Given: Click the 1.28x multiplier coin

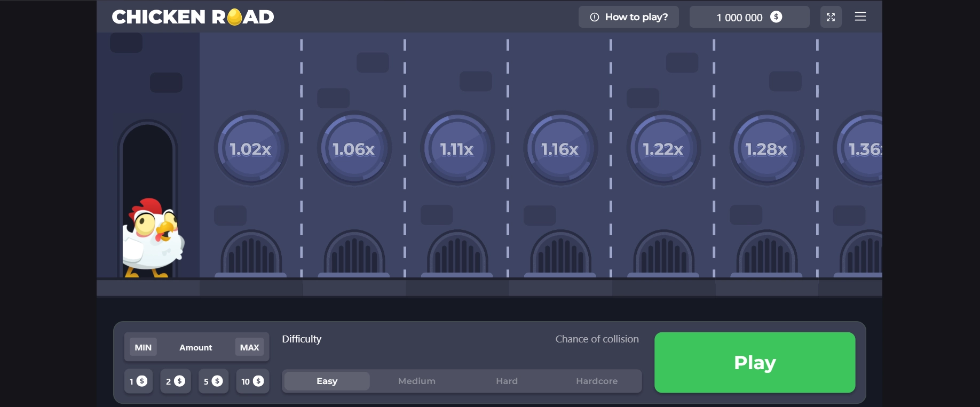Looking at the screenshot, I should coord(766,149).
